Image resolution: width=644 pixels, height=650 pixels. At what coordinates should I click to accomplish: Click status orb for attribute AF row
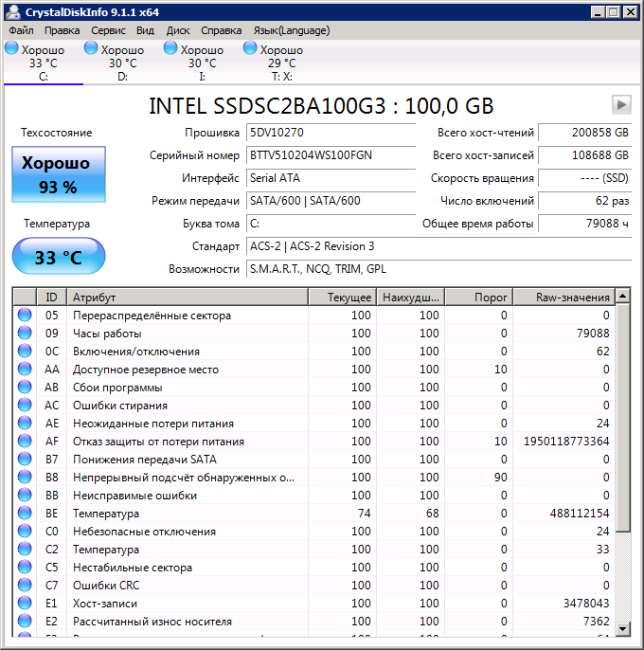tap(25, 442)
